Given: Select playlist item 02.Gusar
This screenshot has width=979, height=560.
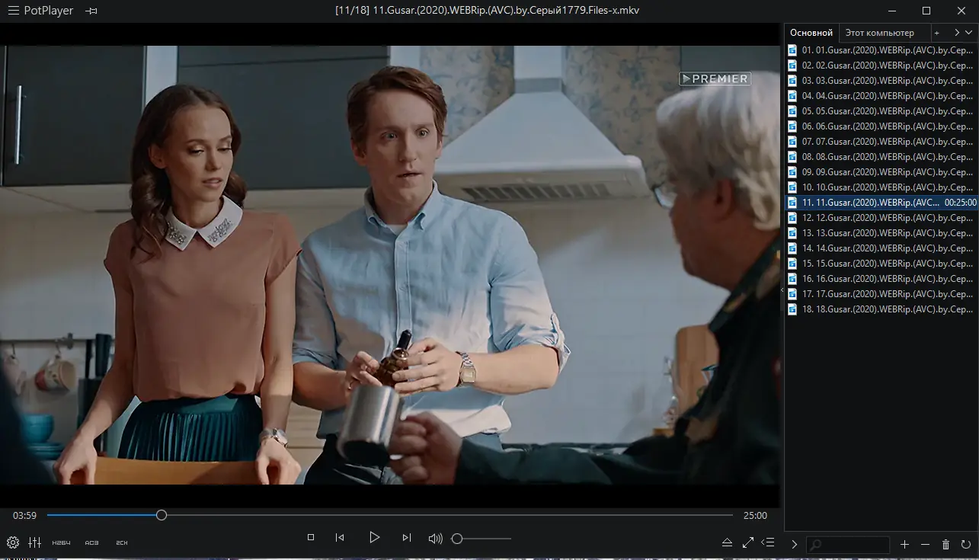Looking at the screenshot, I should 881,66.
